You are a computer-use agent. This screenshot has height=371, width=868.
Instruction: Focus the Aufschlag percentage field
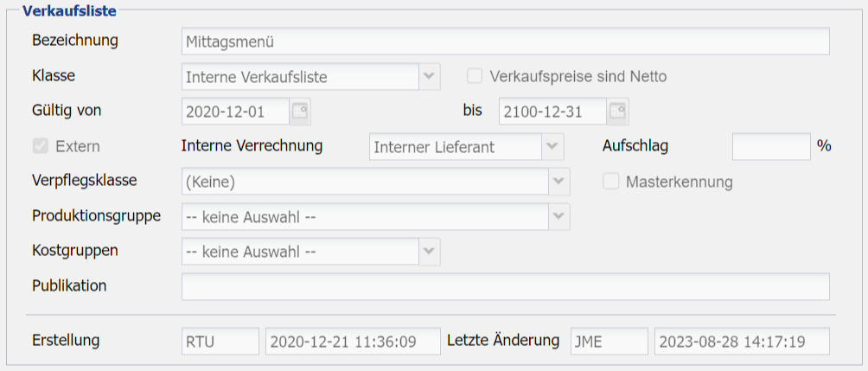tap(770, 146)
